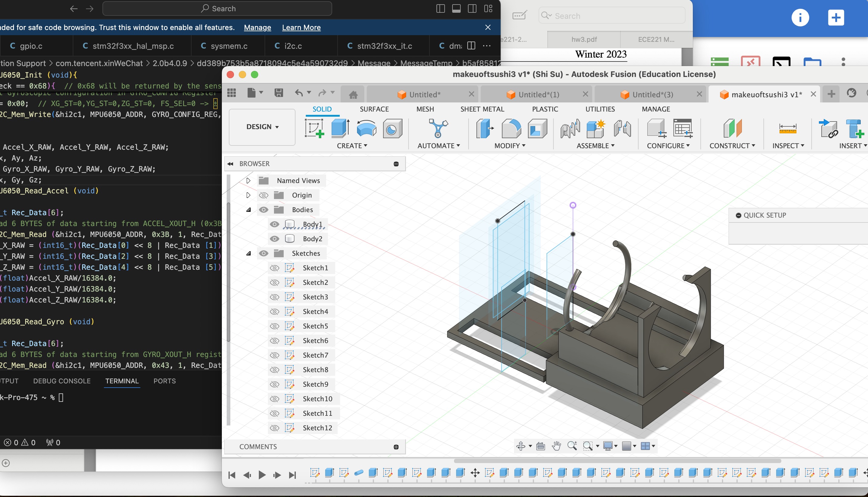Hide Body2 using its eye icon

pos(274,238)
